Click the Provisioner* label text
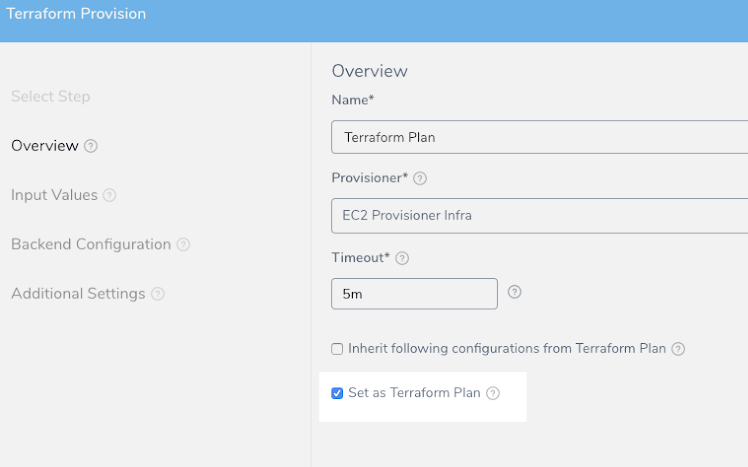748x467 pixels. click(x=370, y=178)
